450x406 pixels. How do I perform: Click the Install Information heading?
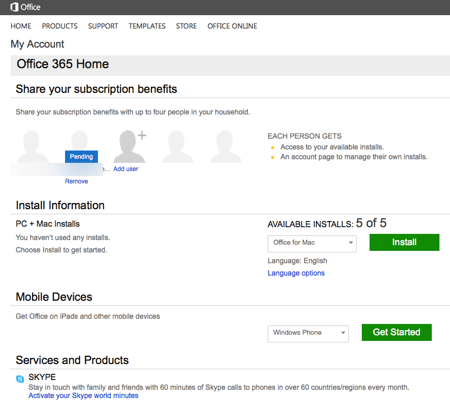tap(60, 205)
